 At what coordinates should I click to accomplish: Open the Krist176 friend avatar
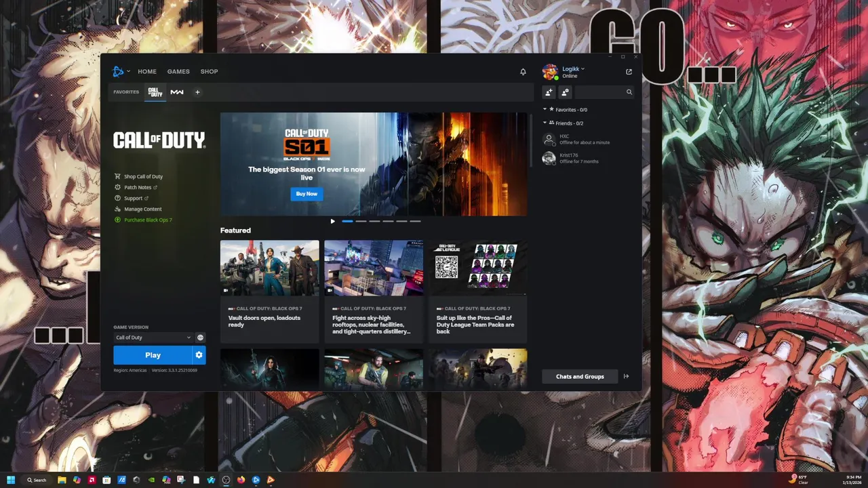(549, 158)
